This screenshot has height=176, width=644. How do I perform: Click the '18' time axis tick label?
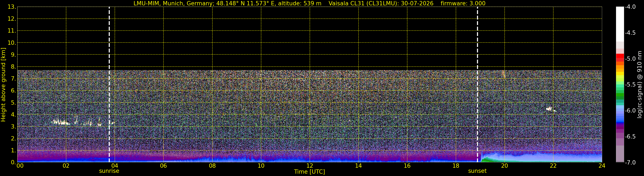coord(456,166)
